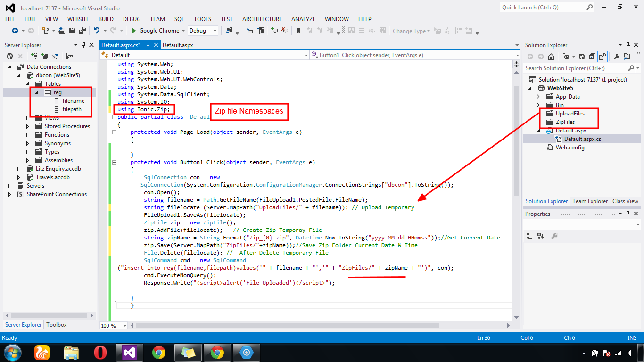Screen dimensions: 644x362
Task: Open the WEBSITE menu
Action: (x=78, y=19)
